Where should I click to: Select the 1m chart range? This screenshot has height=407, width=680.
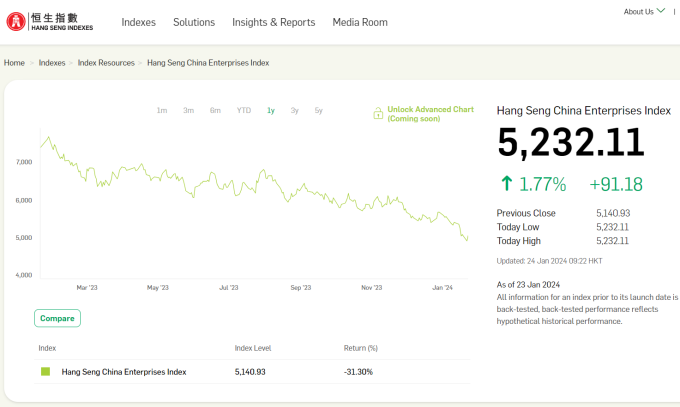(x=162, y=111)
